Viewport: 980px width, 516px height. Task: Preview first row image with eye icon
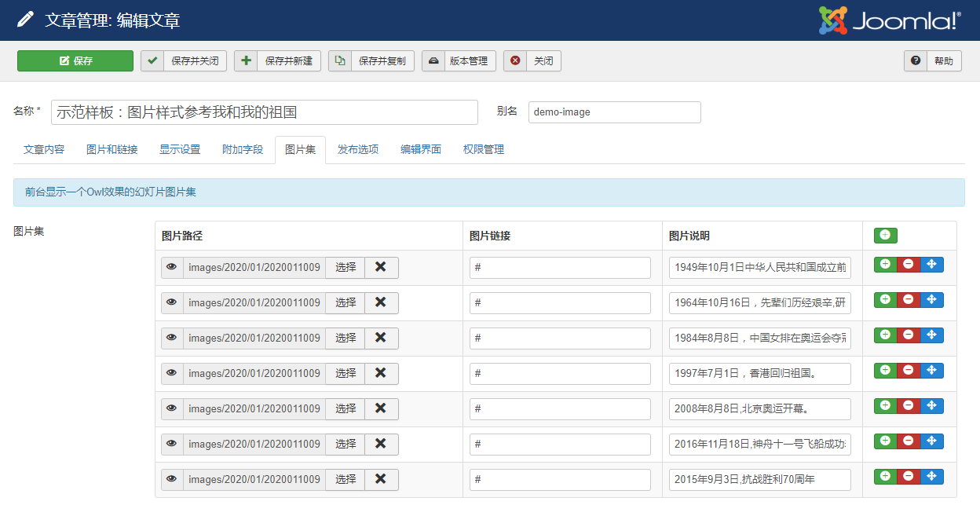pos(172,268)
